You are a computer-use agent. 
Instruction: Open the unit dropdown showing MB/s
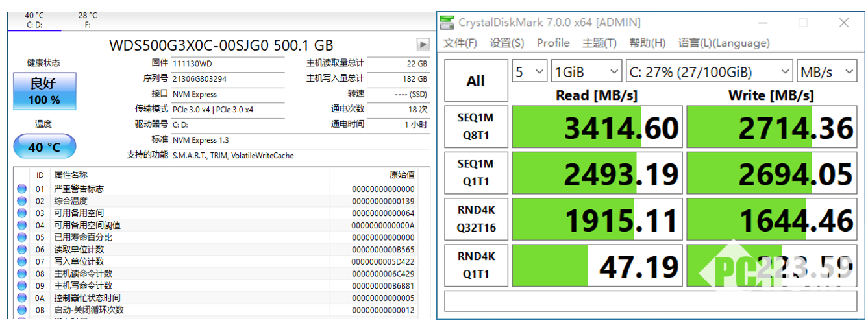point(826,71)
